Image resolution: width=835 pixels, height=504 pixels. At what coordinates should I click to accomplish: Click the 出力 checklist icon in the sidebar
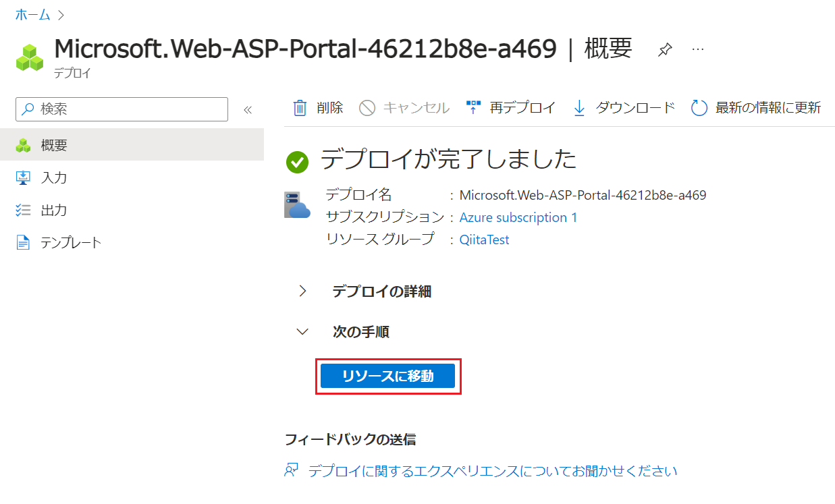pyautogui.click(x=24, y=210)
